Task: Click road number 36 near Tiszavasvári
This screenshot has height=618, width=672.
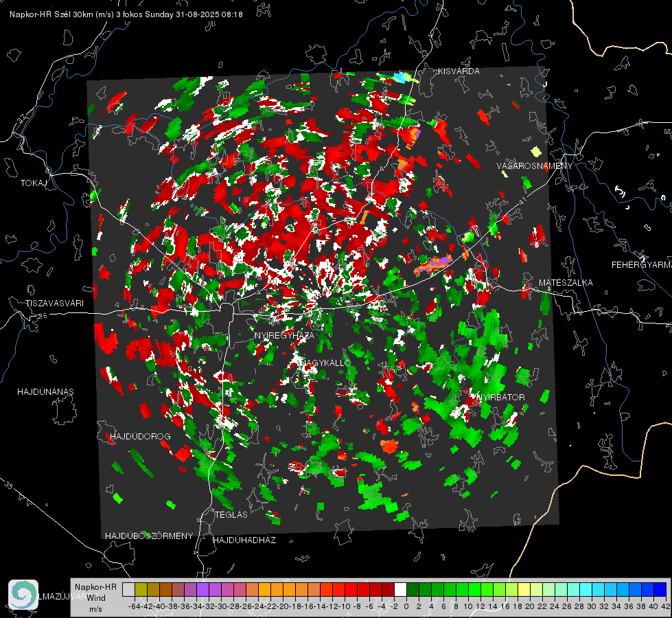Action: point(43,316)
